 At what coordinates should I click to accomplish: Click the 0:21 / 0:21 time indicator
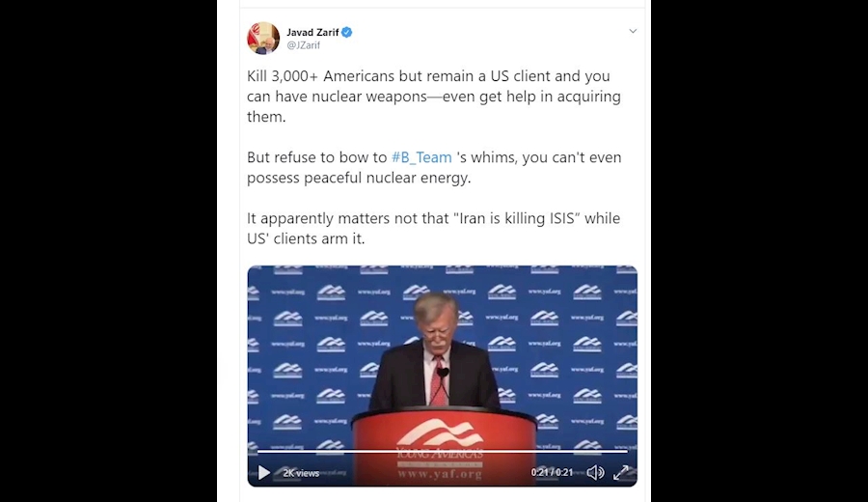pyautogui.click(x=552, y=473)
